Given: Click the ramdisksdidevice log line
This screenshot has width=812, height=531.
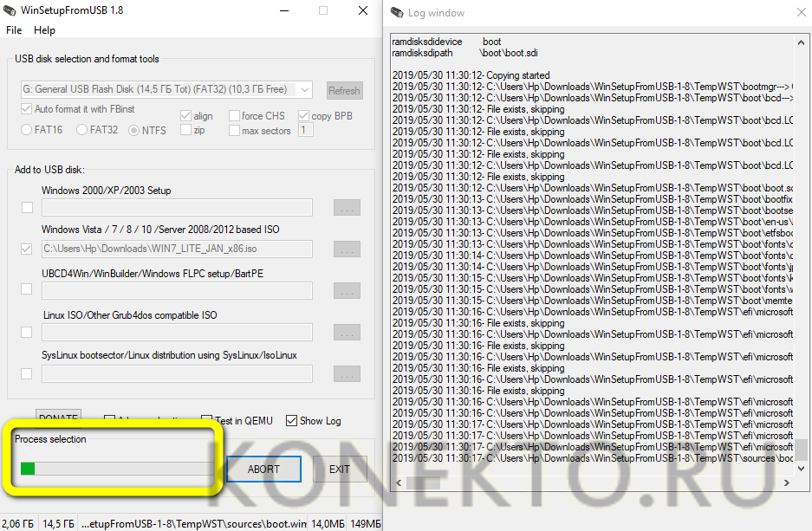Looking at the screenshot, I should (x=446, y=42).
